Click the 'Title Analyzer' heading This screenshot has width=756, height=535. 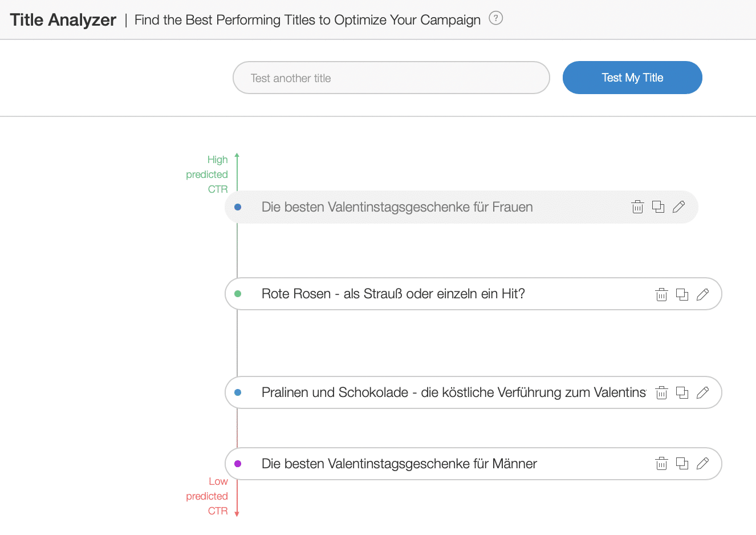[63, 20]
